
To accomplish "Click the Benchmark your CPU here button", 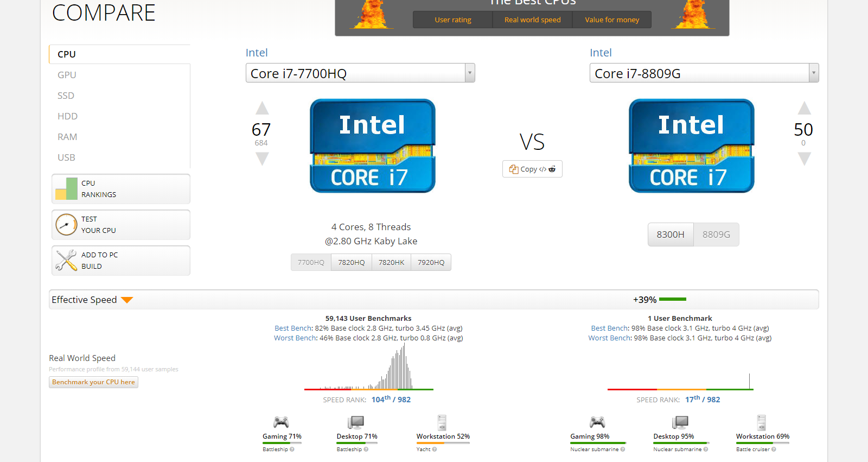I will click(x=93, y=382).
